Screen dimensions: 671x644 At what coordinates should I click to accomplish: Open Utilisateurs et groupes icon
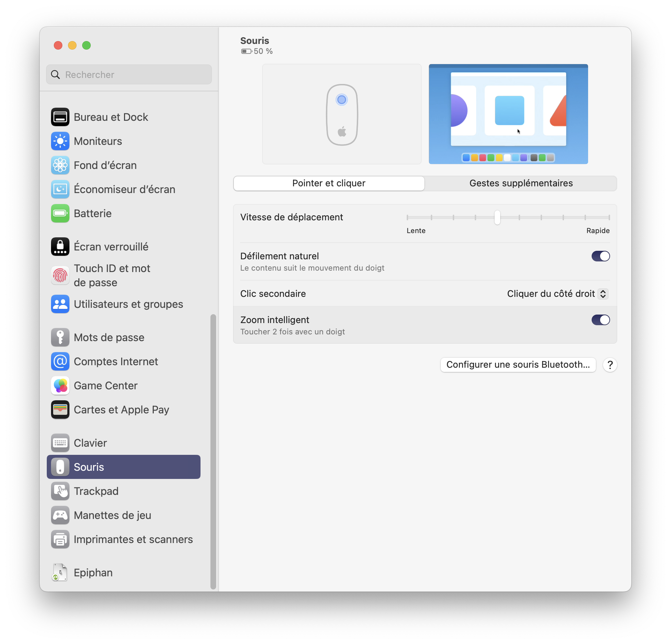pos(60,304)
